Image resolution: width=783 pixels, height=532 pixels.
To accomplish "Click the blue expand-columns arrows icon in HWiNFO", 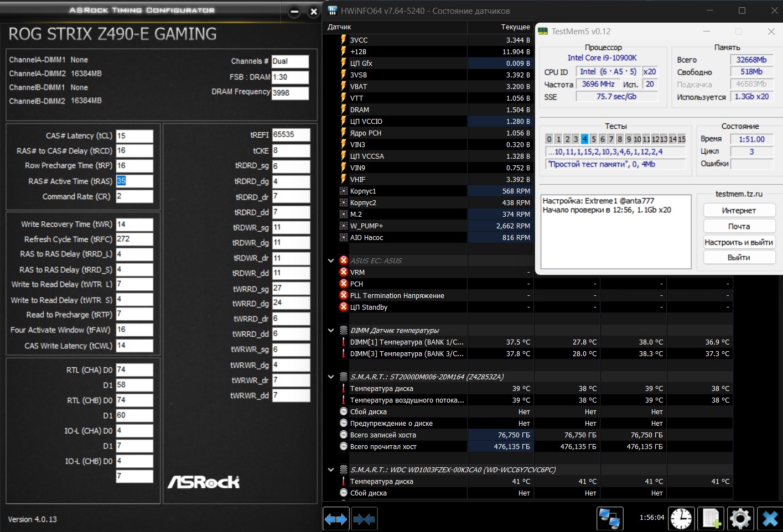I will click(x=336, y=519).
